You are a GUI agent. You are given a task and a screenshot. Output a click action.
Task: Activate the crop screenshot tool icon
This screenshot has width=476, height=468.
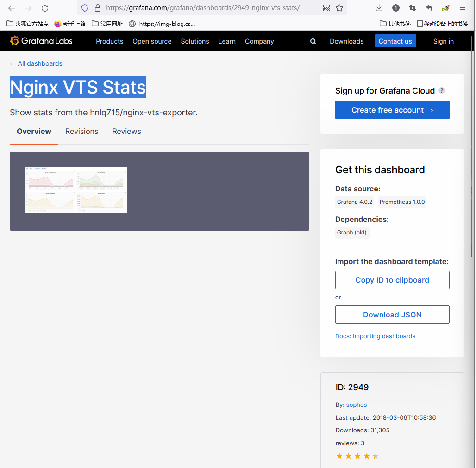(412, 8)
